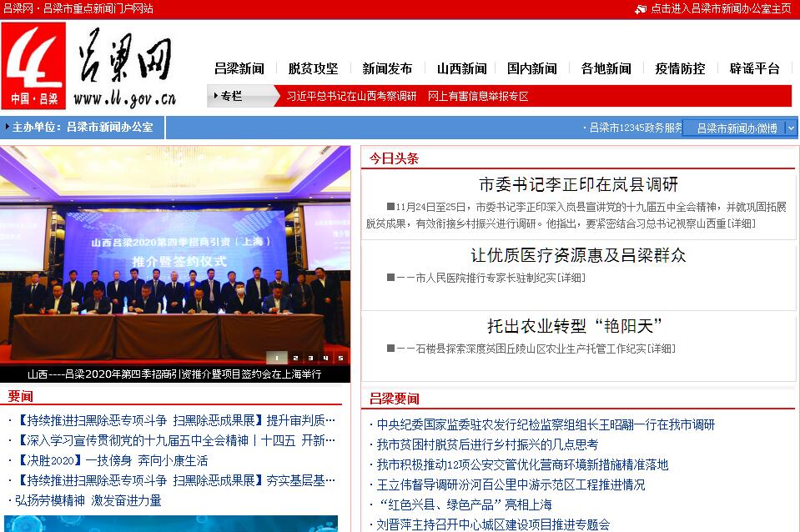Open 网上有害信息举报专区 link

click(x=478, y=97)
